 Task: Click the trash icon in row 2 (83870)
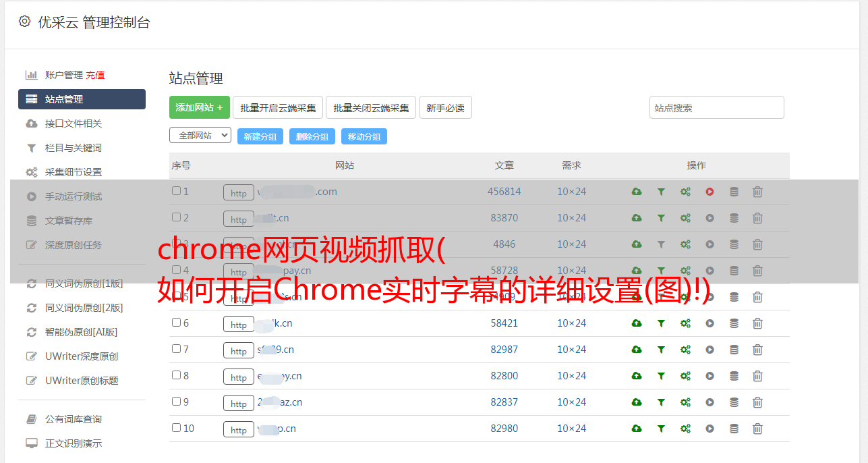tap(757, 218)
